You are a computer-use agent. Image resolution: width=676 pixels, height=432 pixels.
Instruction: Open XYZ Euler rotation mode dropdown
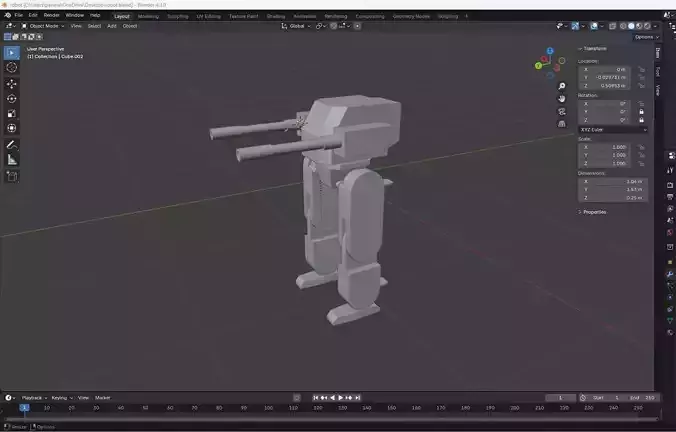click(x=613, y=130)
